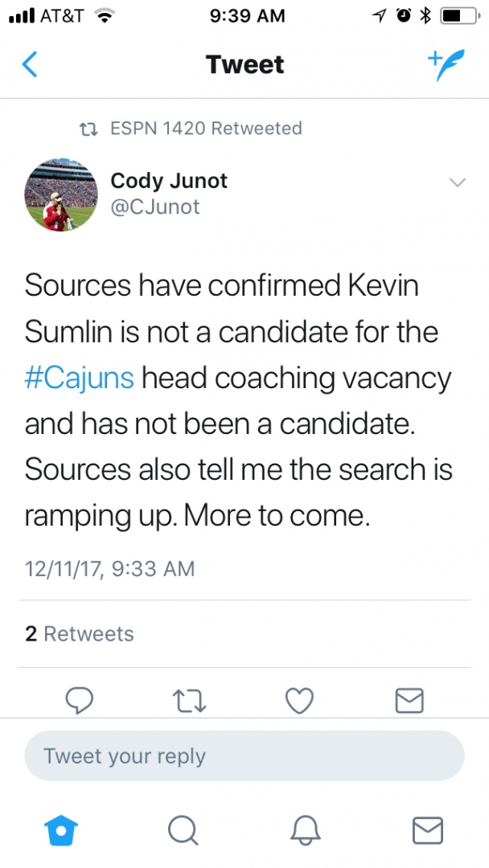The image size is (489, 868).
Task: Open the Search tab
Action: click(183, 829)
